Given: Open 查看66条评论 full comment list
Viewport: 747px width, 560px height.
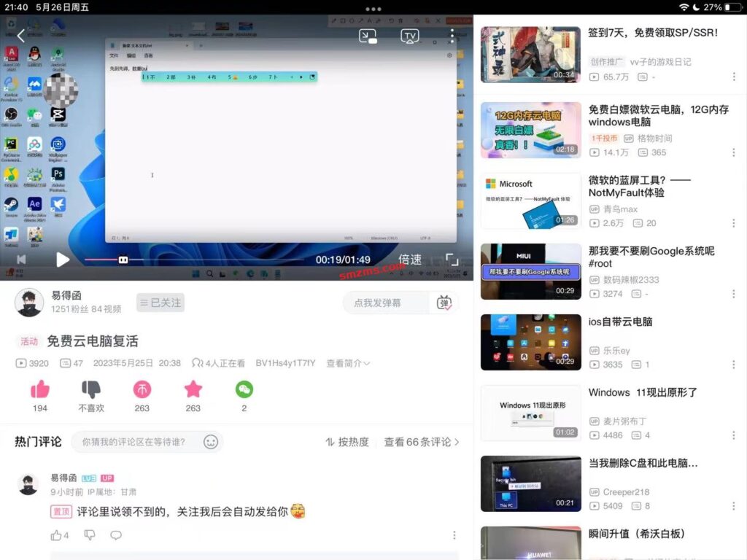Looking at the screenshot, I should [422, 442].
